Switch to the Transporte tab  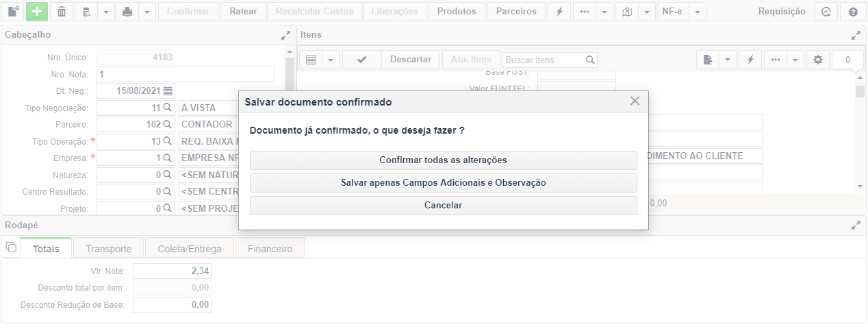tap(109, 249)
